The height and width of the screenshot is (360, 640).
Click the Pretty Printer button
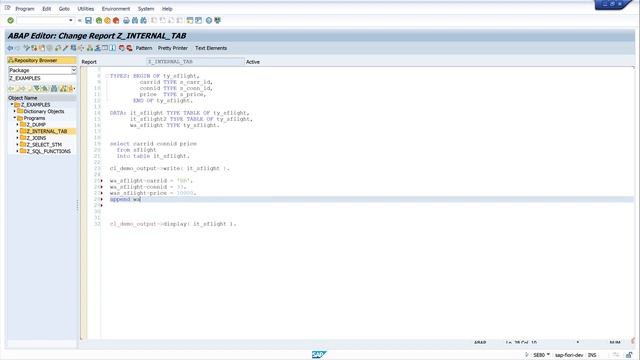click(x=173, y=48)
